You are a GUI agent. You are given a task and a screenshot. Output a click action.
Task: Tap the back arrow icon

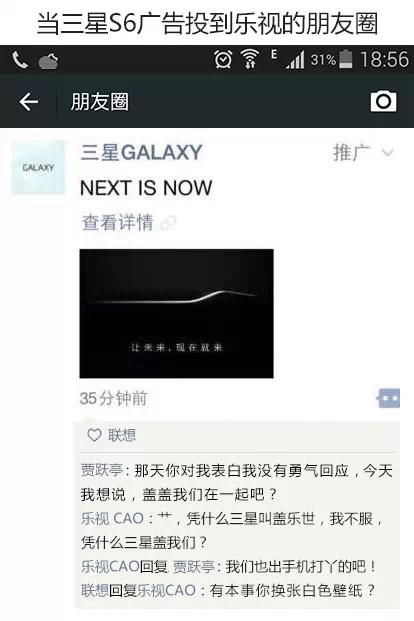pos(29,102)
